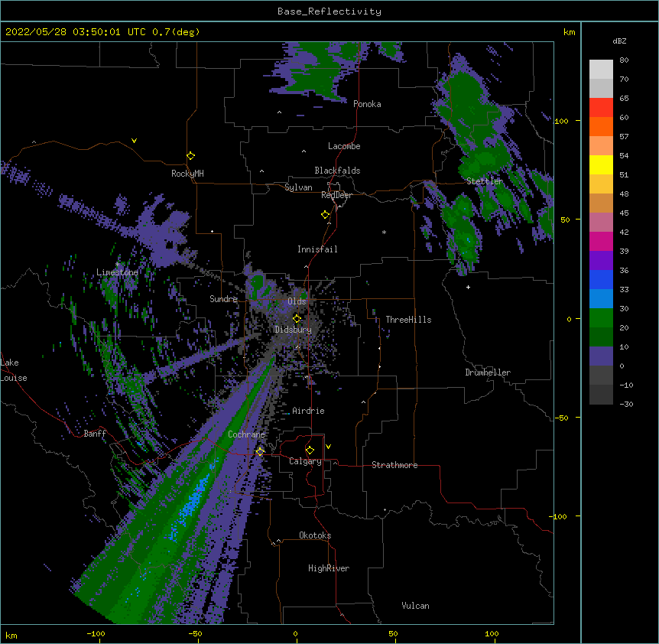Select the magenta 42 dBZ legend swatch
This screenshot has height=644, width=659.
(601, 241)
